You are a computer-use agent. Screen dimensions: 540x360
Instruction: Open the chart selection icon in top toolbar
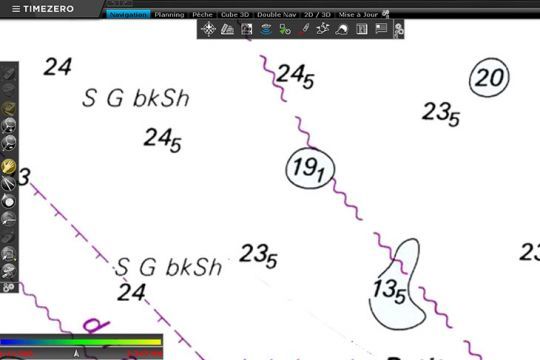227,29
